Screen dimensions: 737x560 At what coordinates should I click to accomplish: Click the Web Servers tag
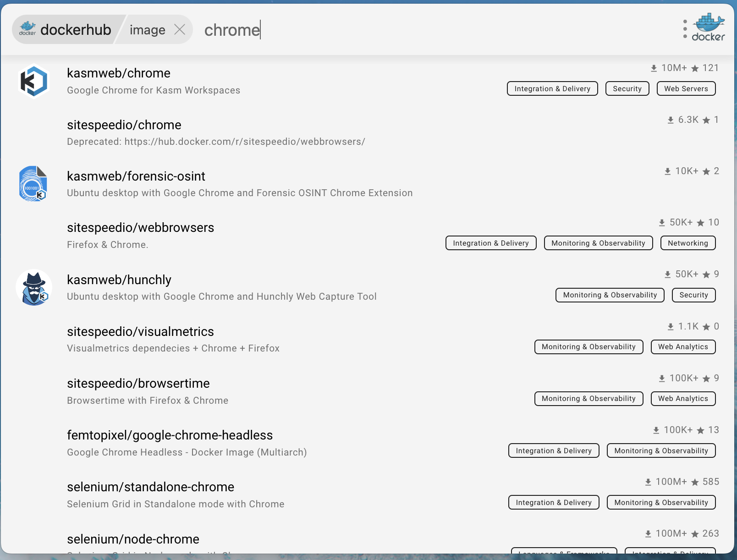pos(686,88)
